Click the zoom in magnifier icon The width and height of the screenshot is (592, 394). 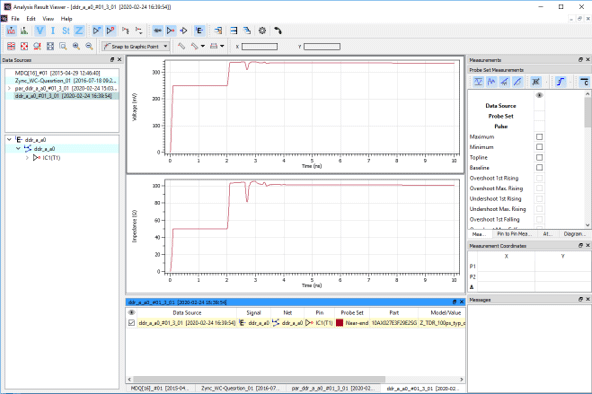tap(76, 46)
